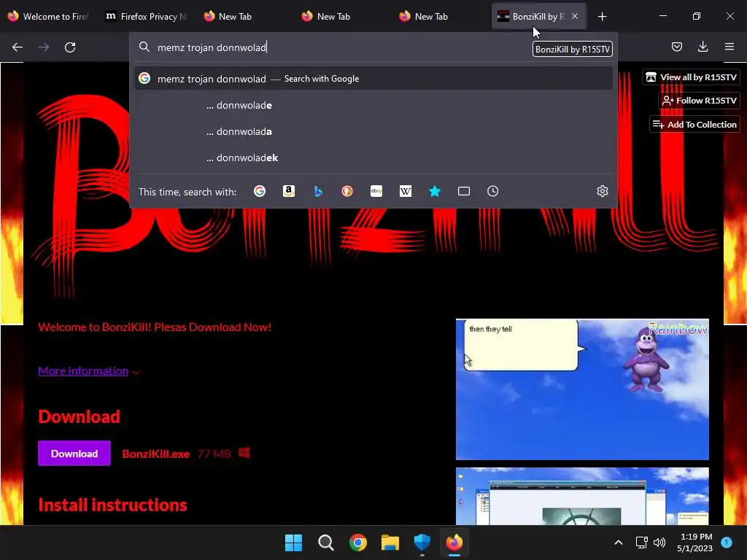Search this time with DuckDuckGo icon
Image resolution: width=747 pixels, height=560 pixels.
click(x=347, y=192)
